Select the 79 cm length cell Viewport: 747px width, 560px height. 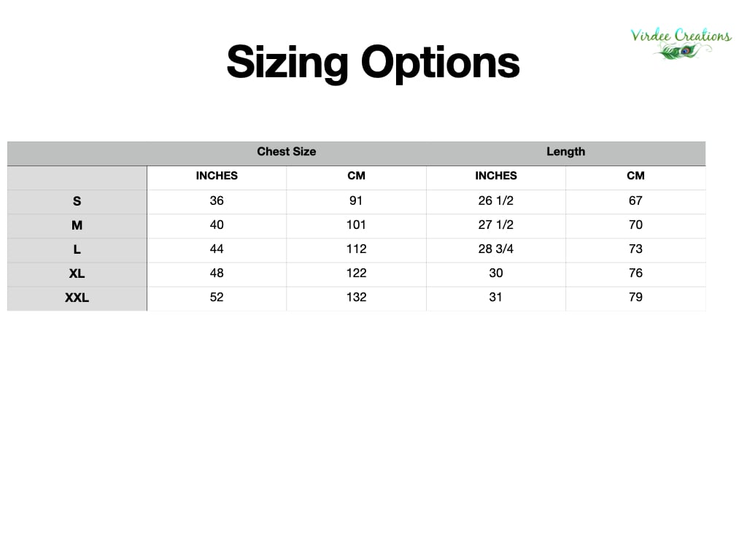coord(635,297)
